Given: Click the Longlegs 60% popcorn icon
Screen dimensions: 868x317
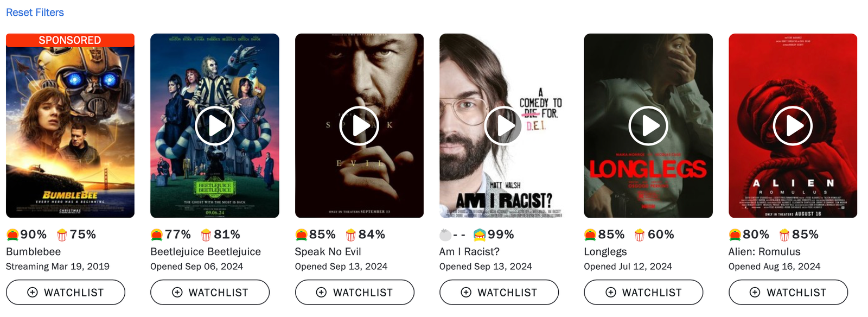Looking at the screenshot, I should [640, 234].
